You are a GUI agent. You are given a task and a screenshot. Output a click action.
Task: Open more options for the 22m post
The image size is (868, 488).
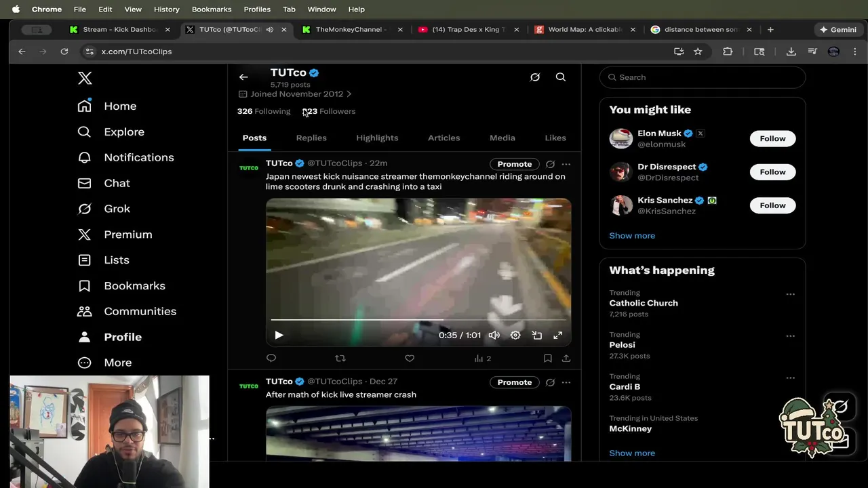tap(566, 164)
